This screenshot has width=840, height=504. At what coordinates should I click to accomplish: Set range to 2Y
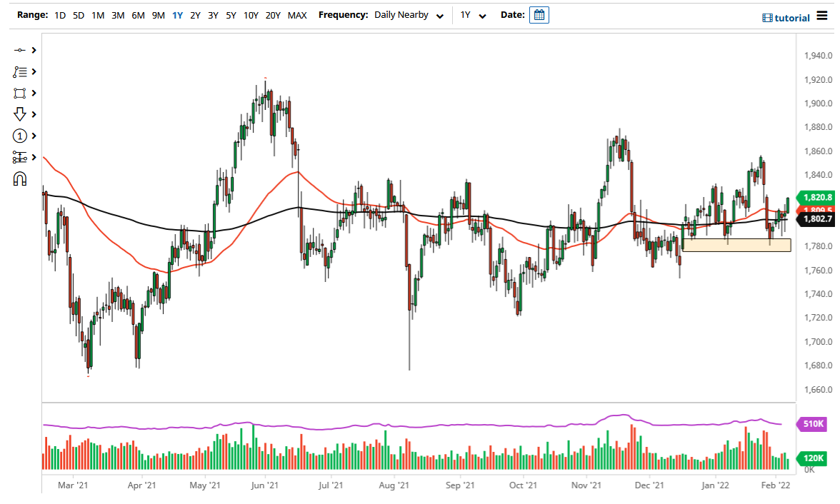(195, 16)
